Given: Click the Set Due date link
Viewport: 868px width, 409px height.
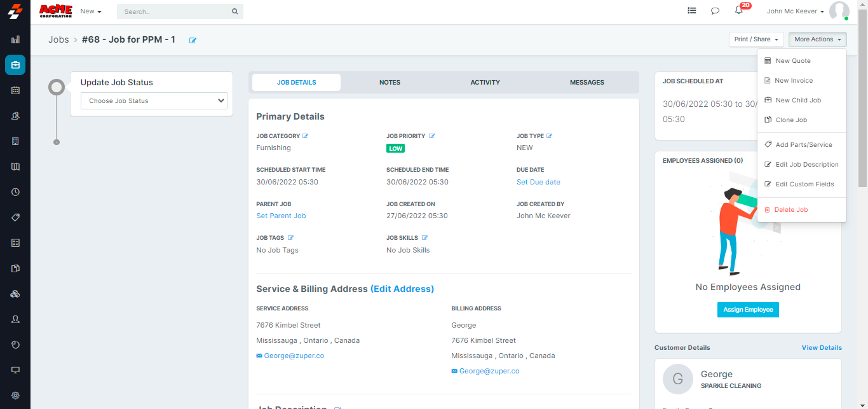Looking at the screenshot, I should (538, 182).
